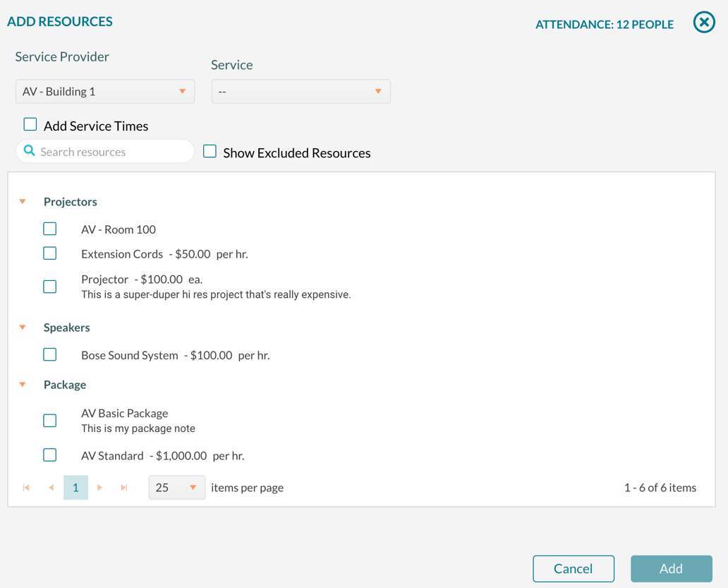The height and width of the screenshot is (588, 728).
Task: Go to last page icon
Action: 124,487
